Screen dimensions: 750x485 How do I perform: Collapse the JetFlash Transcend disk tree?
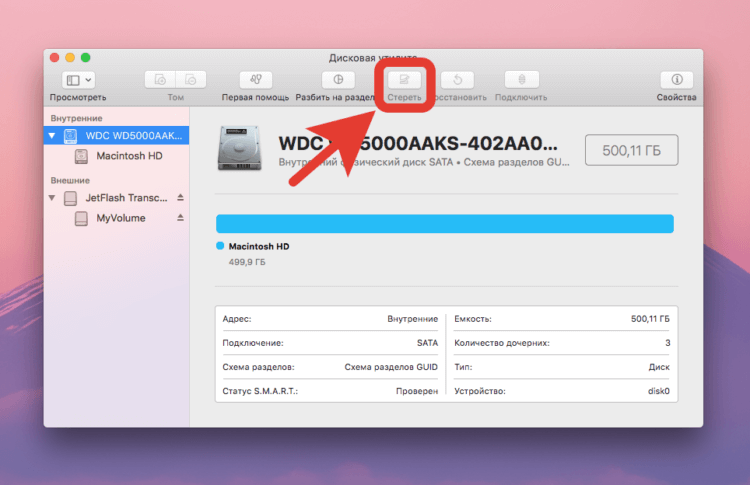coord(52,198)
